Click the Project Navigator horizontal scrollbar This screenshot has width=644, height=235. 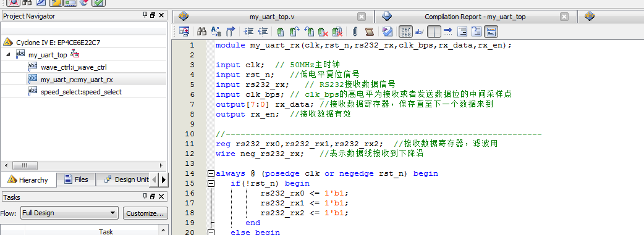pyautogui.click(x=83, y=165)
